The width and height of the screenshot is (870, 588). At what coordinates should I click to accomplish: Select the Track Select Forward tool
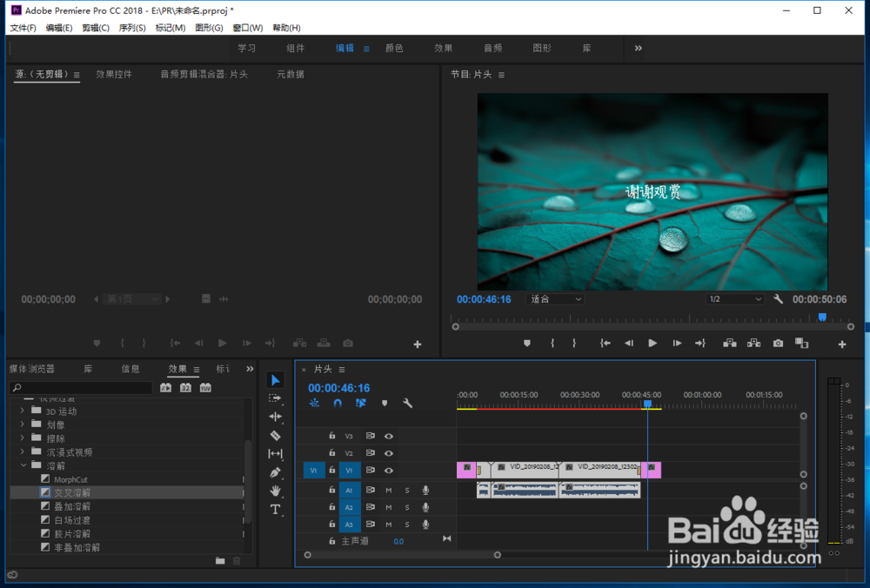275,398
